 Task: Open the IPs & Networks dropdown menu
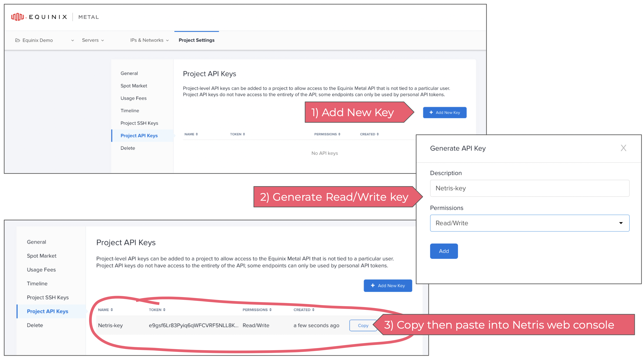click(150, 40)
